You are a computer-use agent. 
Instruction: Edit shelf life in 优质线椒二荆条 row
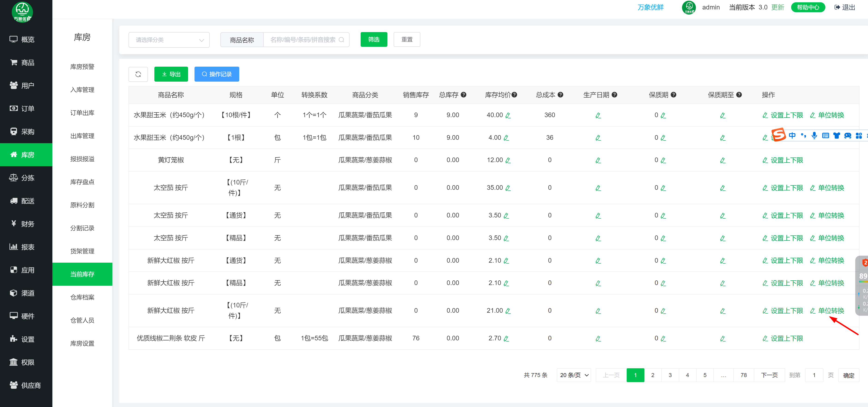tap(663, 339)
